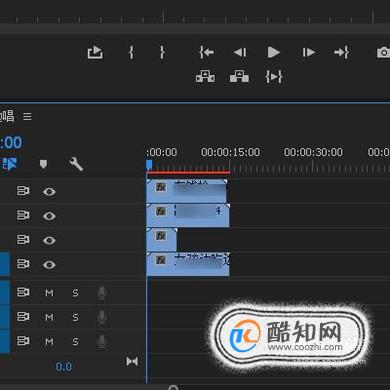Click the Extract button

239,77
